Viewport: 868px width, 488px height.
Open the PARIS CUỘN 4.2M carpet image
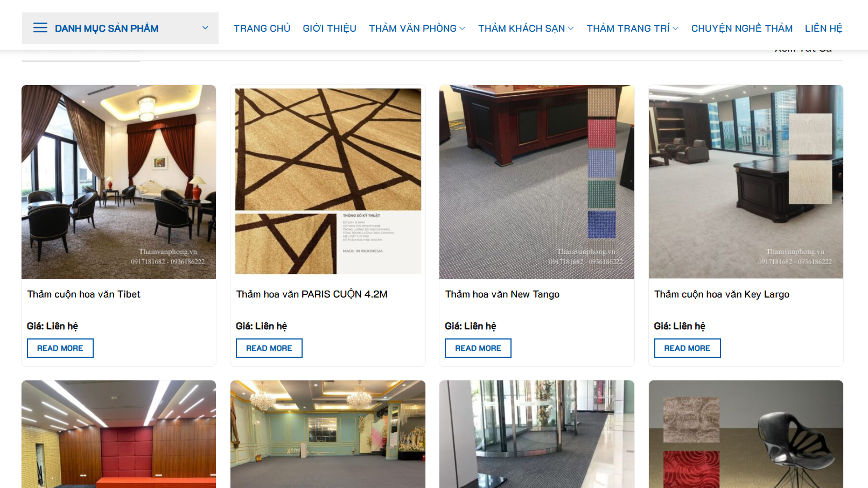pyautogui.click(x=328, y=182)
